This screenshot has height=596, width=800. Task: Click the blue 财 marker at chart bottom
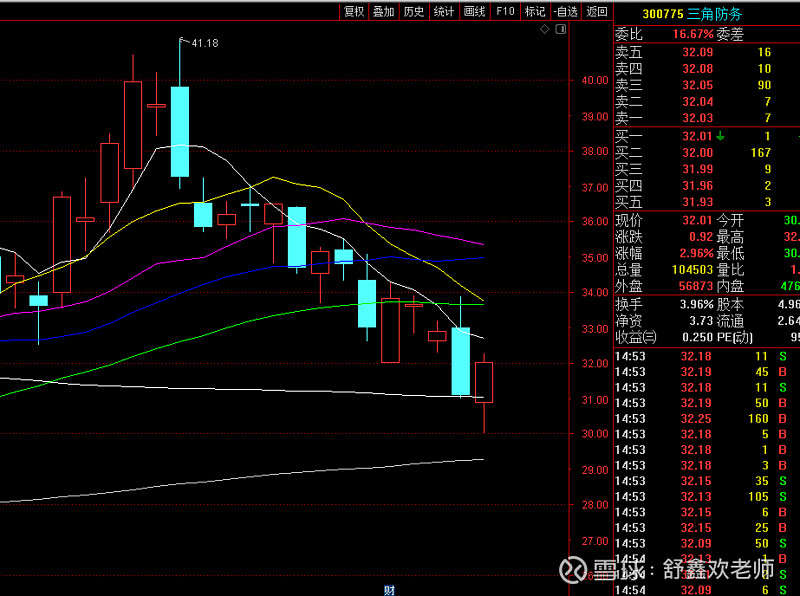[389, 590]
